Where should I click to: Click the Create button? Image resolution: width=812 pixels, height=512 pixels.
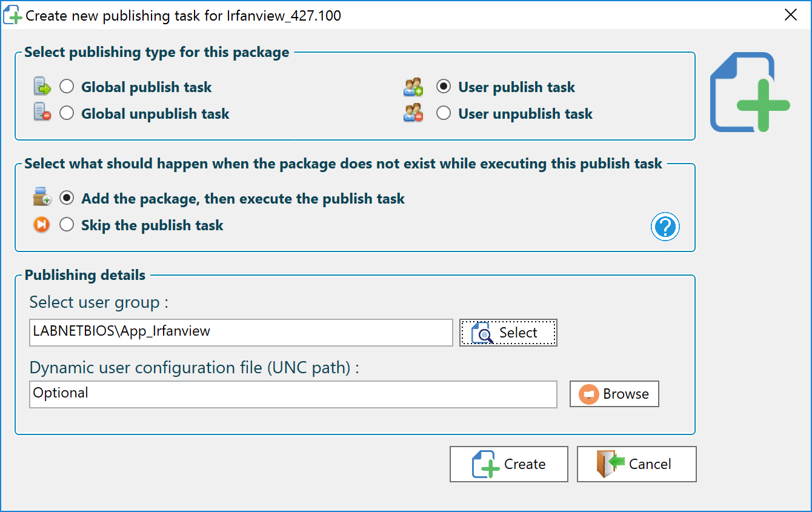508,464
